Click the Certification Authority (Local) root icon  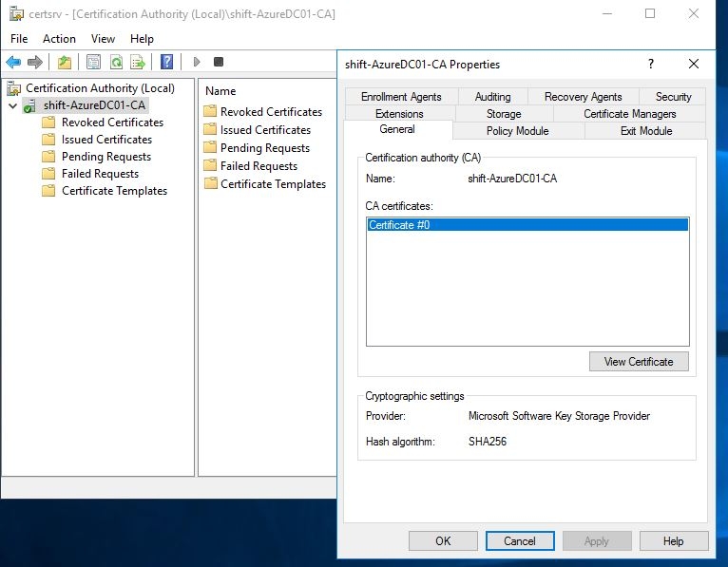pyautogui.click(x=14, y=88)
